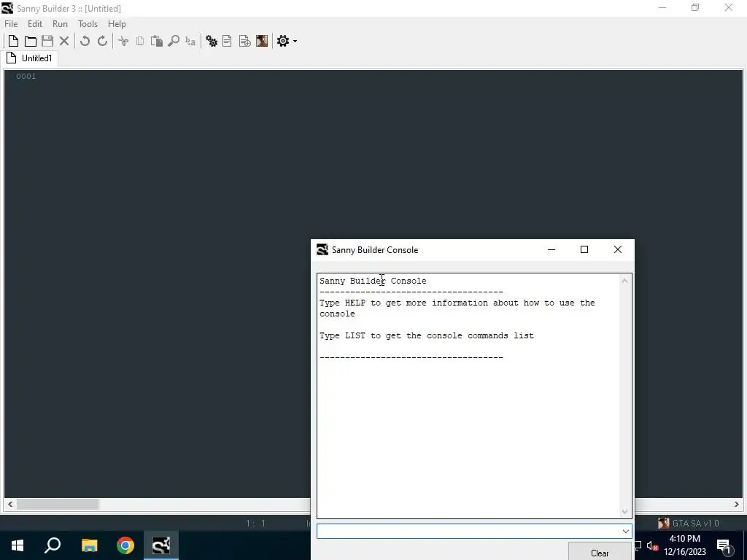Screen dimensions: 747x560
Task: Redo the last undone action
Action: [x=102, y=41]
